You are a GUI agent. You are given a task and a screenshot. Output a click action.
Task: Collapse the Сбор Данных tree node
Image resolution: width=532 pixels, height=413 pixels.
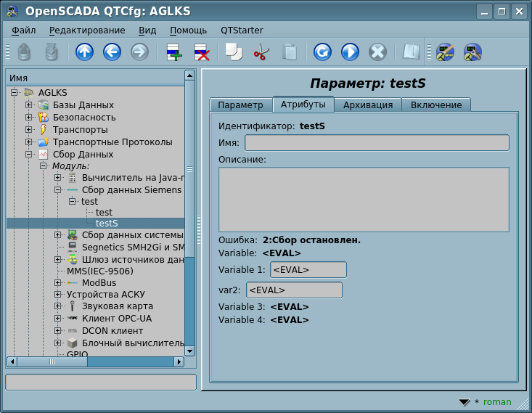click(29, 155)
